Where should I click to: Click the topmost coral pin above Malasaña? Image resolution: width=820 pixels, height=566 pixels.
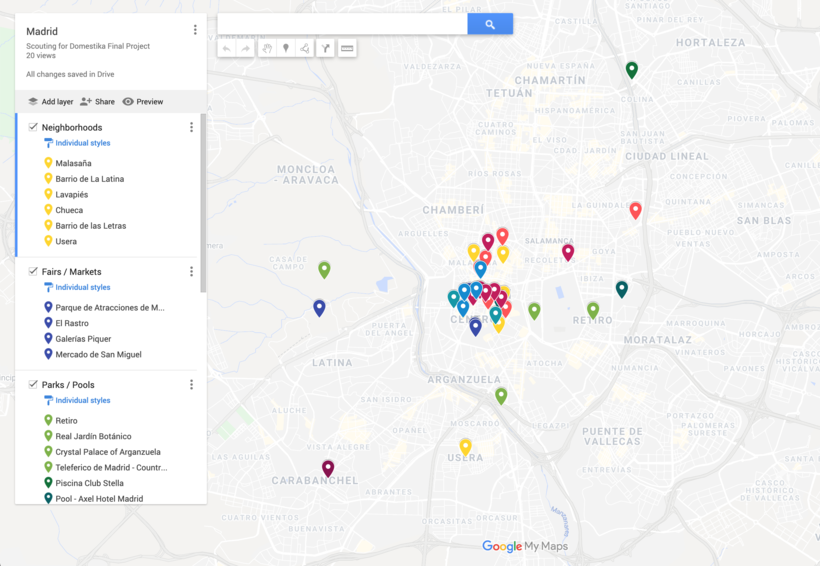click(x=503, y=236)
